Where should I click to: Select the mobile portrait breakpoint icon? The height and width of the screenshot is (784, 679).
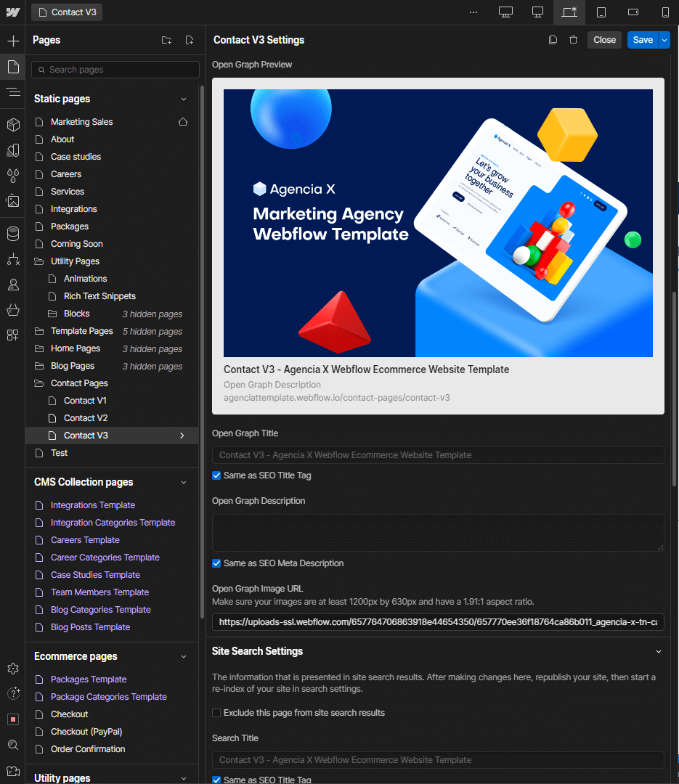point(664,12)
